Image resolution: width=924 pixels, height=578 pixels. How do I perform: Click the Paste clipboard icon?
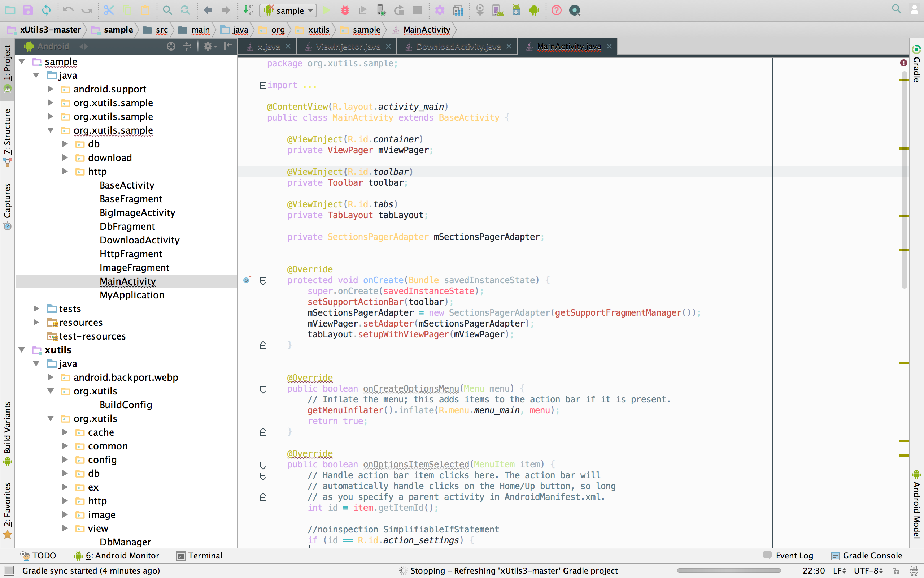(145, 10)
